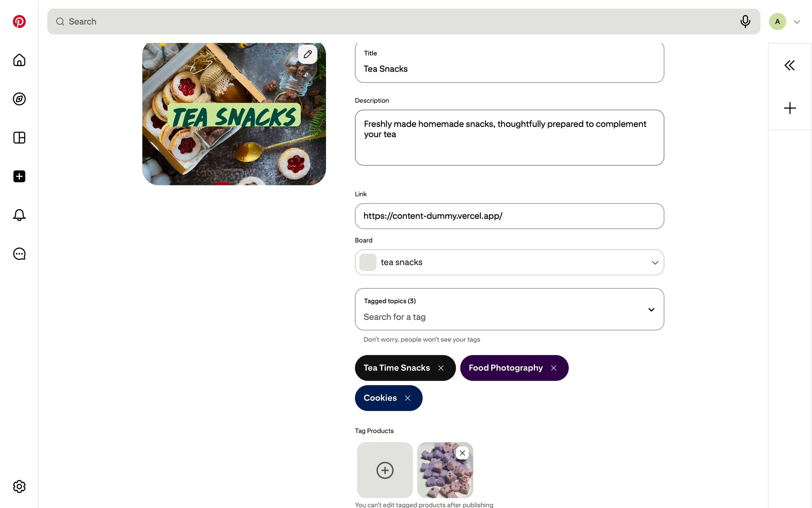
Task: Remove tagged purple candy product
Action: click(x=462, y=453)
